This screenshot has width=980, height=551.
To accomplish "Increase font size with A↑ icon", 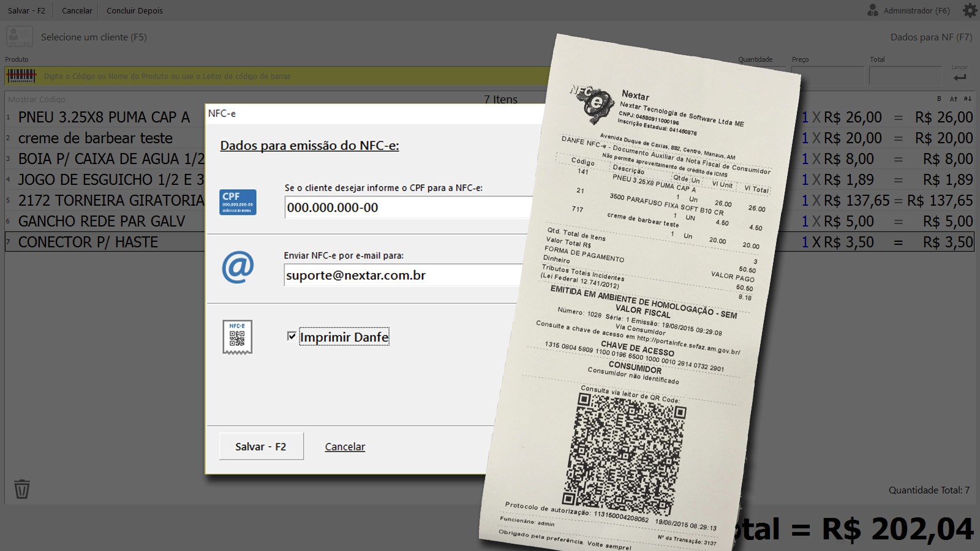I will tap(954, 99).
